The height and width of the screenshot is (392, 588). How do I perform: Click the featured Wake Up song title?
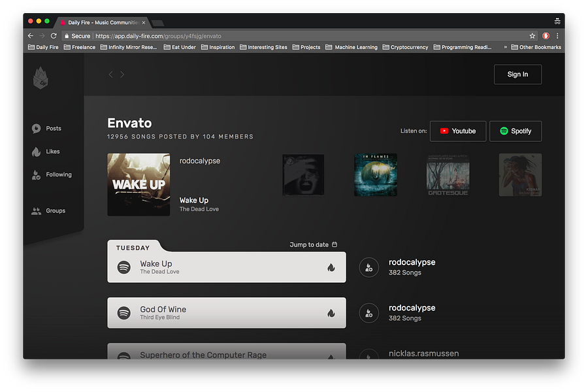tap(194, 201)
